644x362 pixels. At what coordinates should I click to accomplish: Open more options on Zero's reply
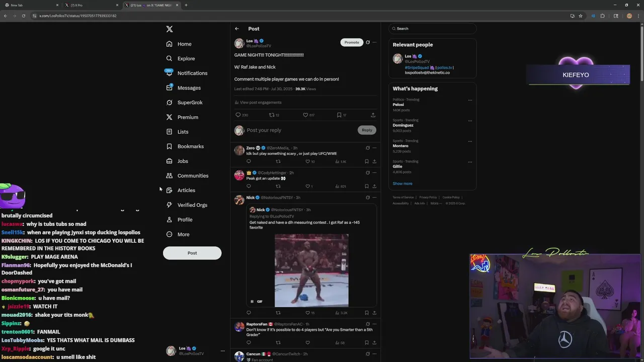tap(374, 148)
